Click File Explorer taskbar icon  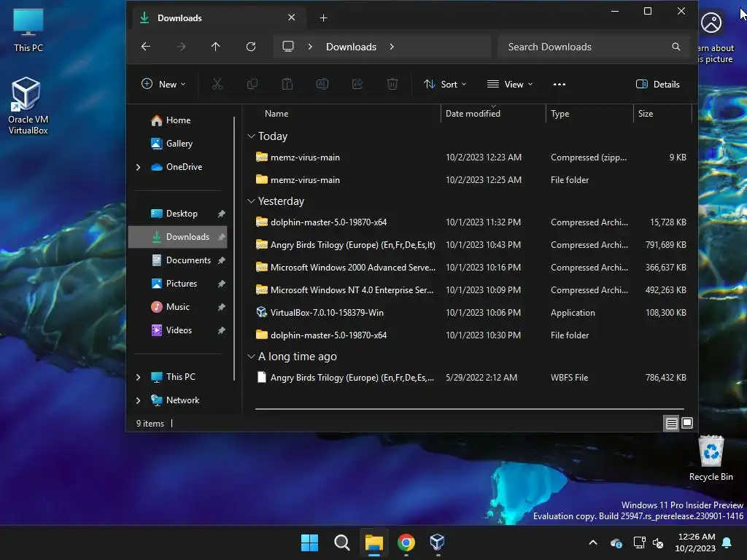[374, 542]
